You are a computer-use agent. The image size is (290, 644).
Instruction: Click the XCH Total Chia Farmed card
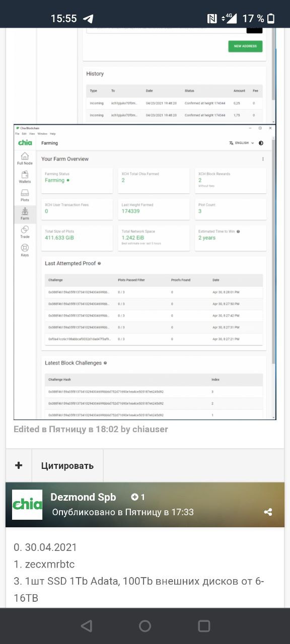(154, 181)
